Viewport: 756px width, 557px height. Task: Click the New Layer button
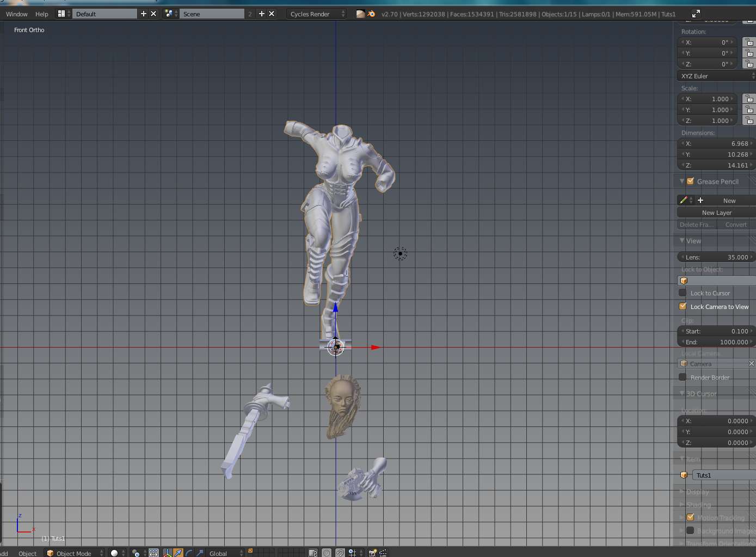pos(716,213)
